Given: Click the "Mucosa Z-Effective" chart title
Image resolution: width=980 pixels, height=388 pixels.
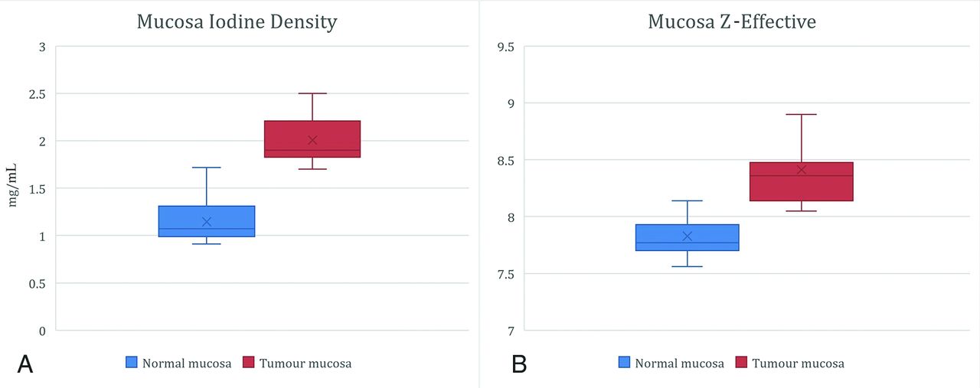Looking at the screenshot, I should tap(732, 21).
